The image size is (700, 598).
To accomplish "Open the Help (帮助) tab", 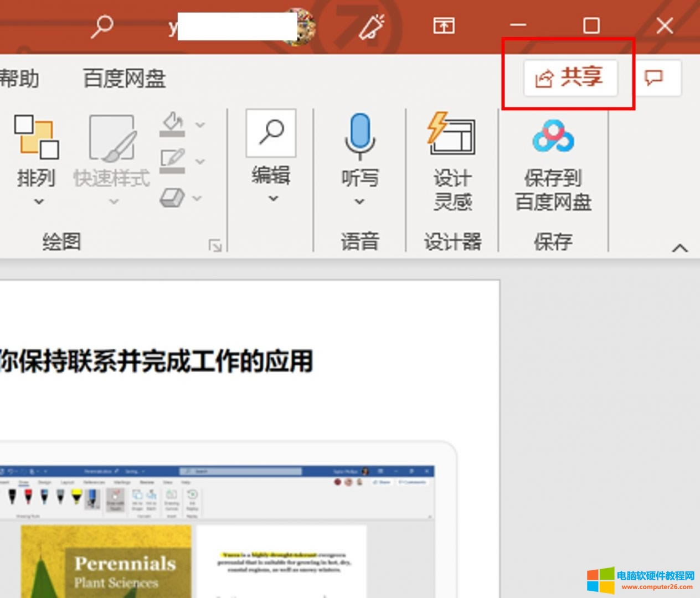I will (x=20, y=78).
